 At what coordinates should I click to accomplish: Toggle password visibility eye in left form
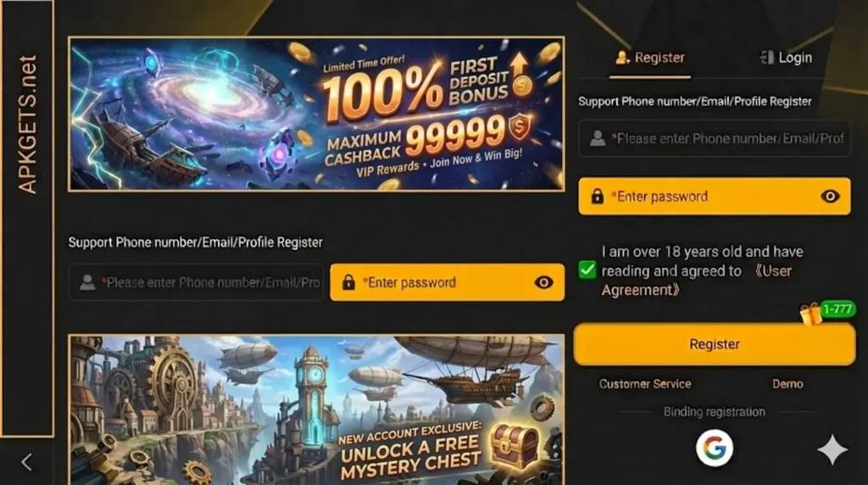click(x=543, y=282)
